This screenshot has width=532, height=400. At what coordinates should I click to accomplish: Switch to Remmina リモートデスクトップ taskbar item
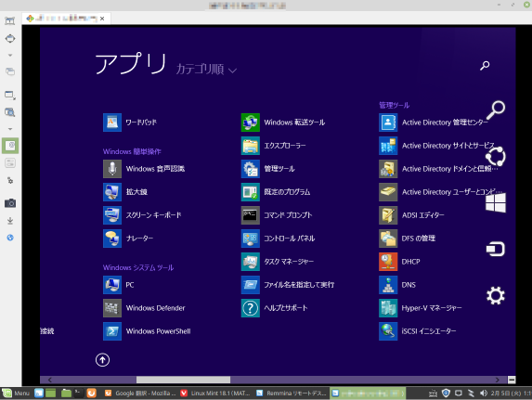[x=292, y=394]
